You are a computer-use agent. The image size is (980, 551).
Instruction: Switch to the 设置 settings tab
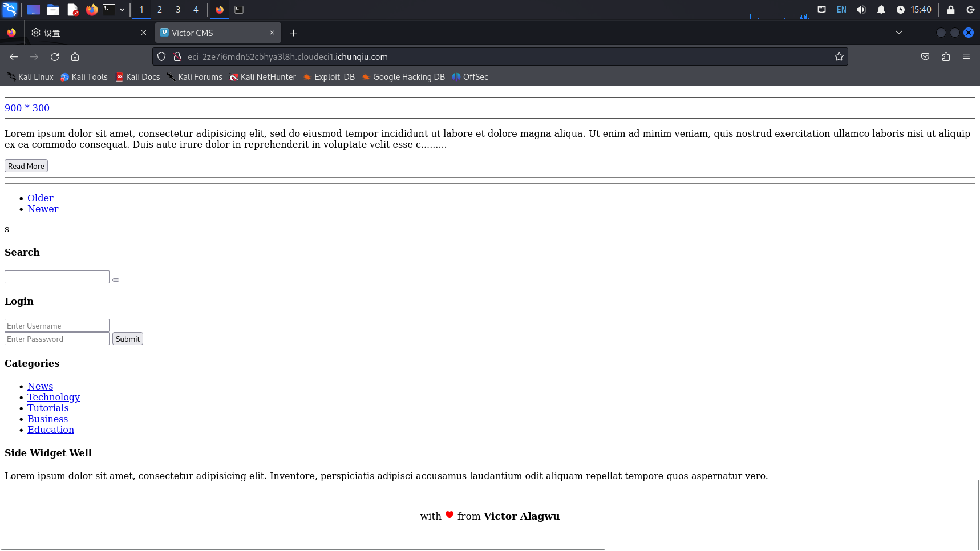pos(51,33)
